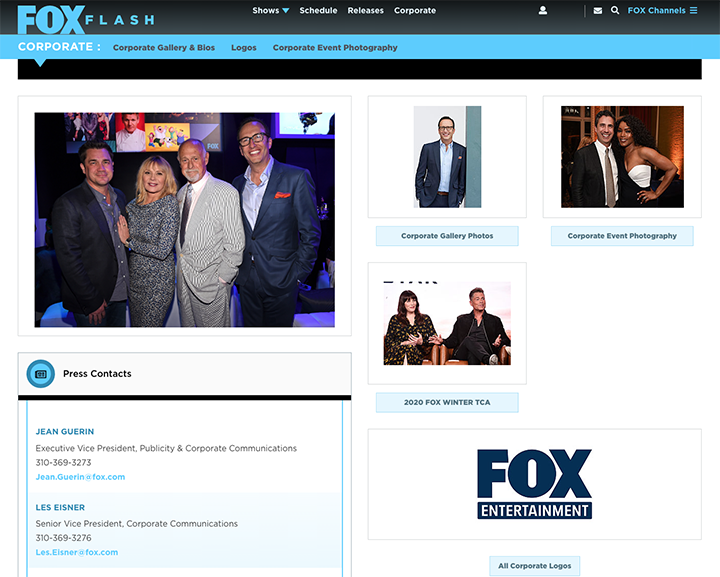
Task: Expand the Shows dropdown menu
Action: point(270,10)
